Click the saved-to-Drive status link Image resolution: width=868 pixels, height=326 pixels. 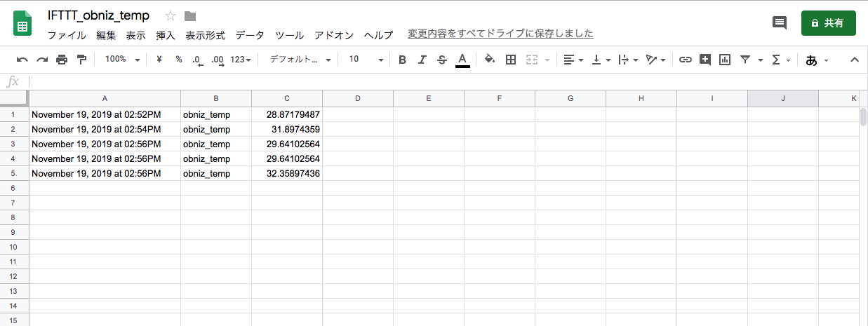pyautogui.click(x=500, y=34)
